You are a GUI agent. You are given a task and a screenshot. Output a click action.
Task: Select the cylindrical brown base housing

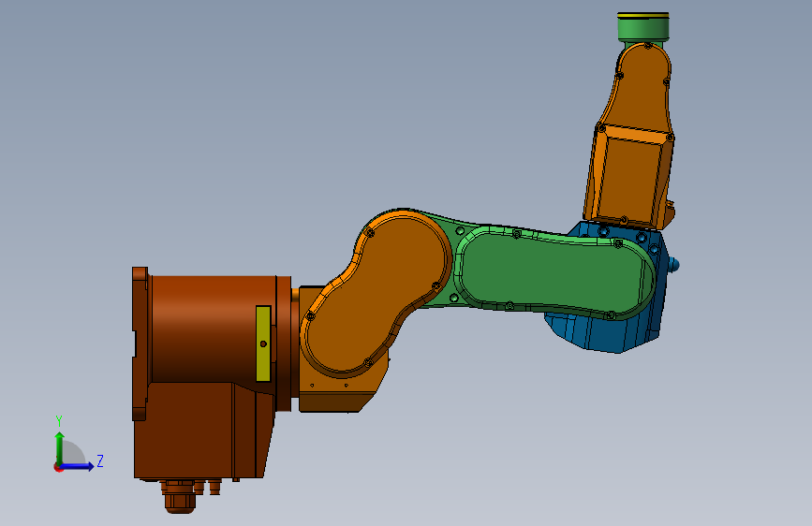click(x=213, y=329)
